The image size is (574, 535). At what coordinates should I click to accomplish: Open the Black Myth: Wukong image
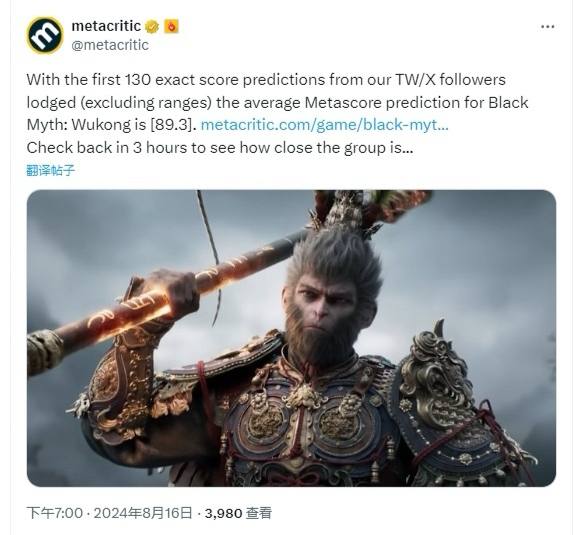[x=291, y=338]
